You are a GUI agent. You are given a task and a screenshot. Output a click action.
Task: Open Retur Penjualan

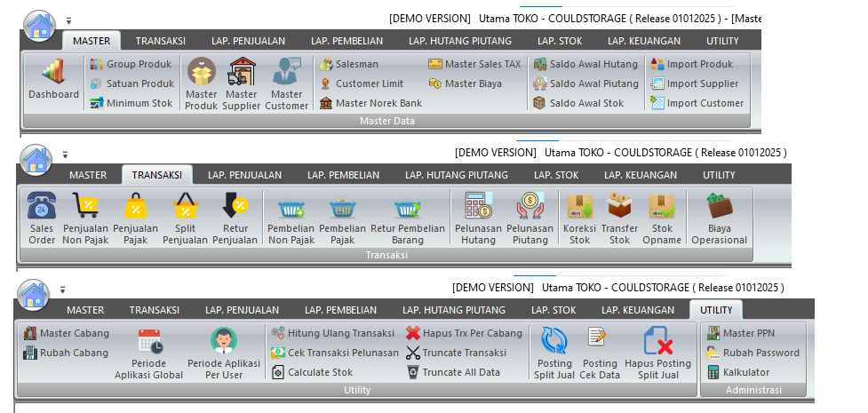click(x=235, y=208)
